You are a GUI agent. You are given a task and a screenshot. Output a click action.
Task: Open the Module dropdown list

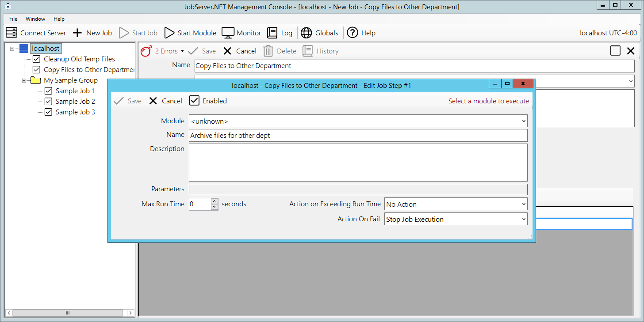point(524,121)
